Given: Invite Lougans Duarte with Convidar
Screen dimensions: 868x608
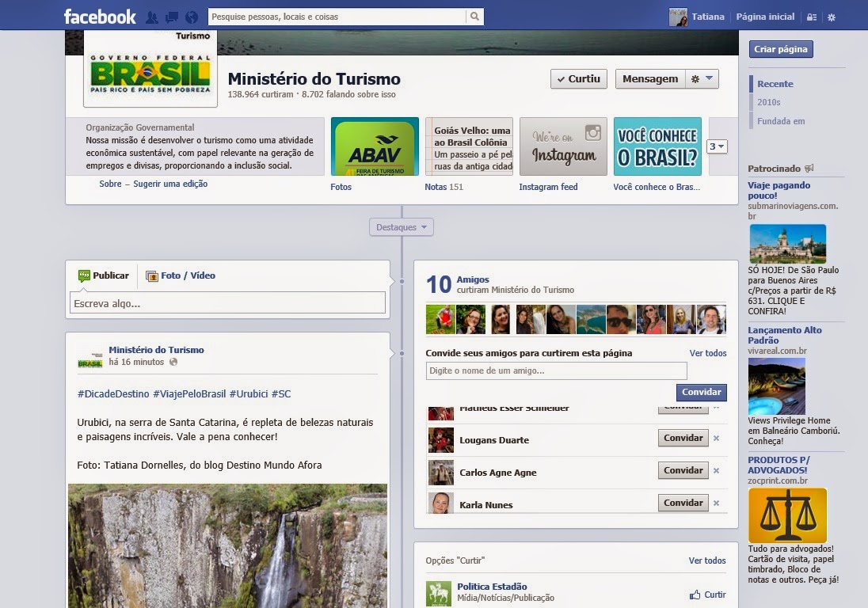Looking at the screenshot, I should click(x=683, y=438).
